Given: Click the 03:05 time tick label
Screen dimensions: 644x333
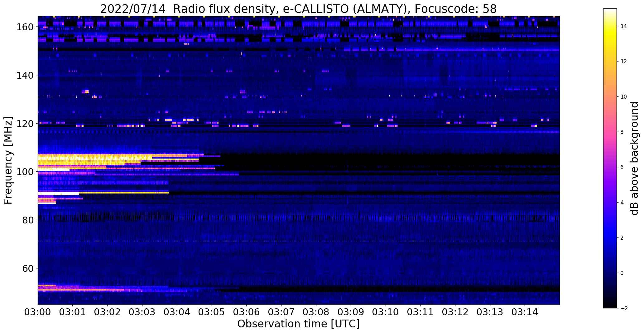Looking at the screenshot, I should click(x=212, y=312).
